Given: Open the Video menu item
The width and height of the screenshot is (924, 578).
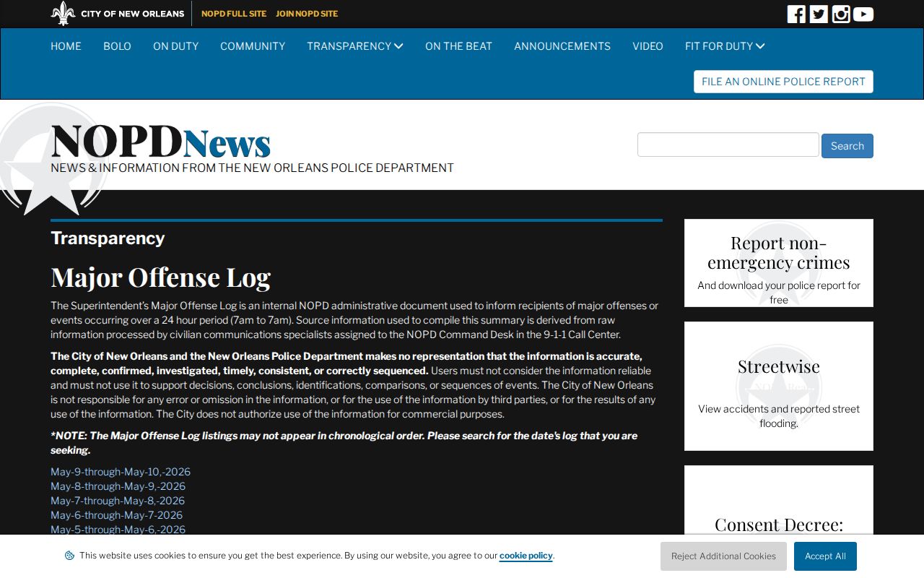Looking at the screenshot, I should pyautogui.click(x=648, y=46).
